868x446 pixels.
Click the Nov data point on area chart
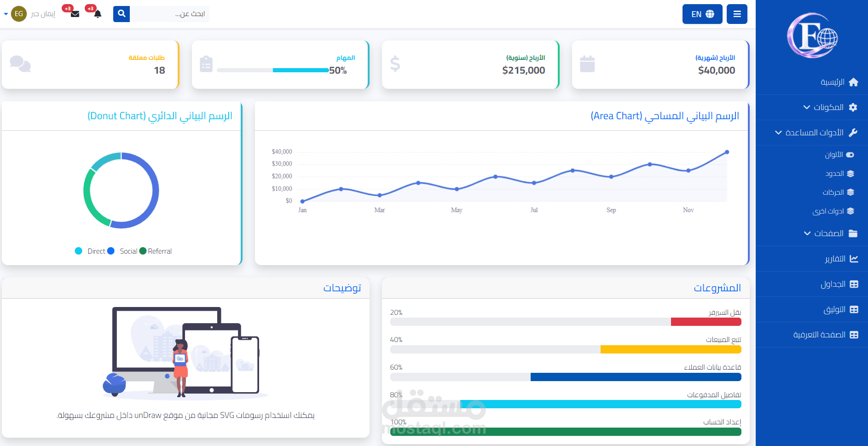tap(688, 171)
